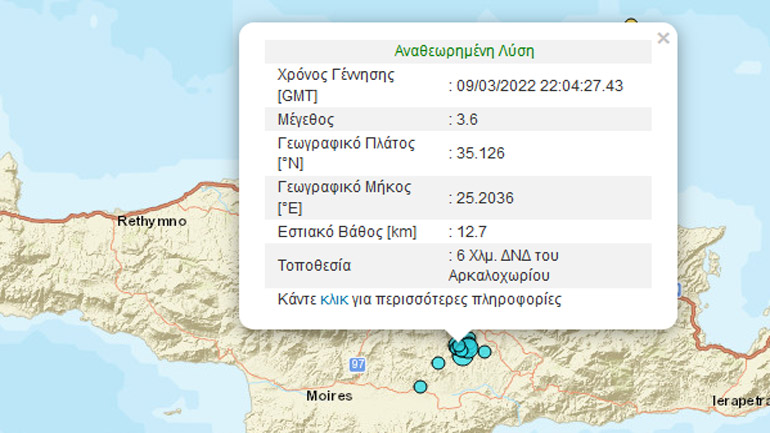Click the 'Χρόνος Γέννησης [GMT]' label

click(x=336, y=85)
